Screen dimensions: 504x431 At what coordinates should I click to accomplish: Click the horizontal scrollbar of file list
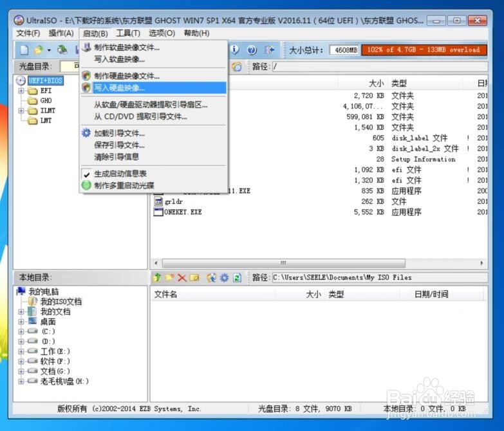click(283, 263)
